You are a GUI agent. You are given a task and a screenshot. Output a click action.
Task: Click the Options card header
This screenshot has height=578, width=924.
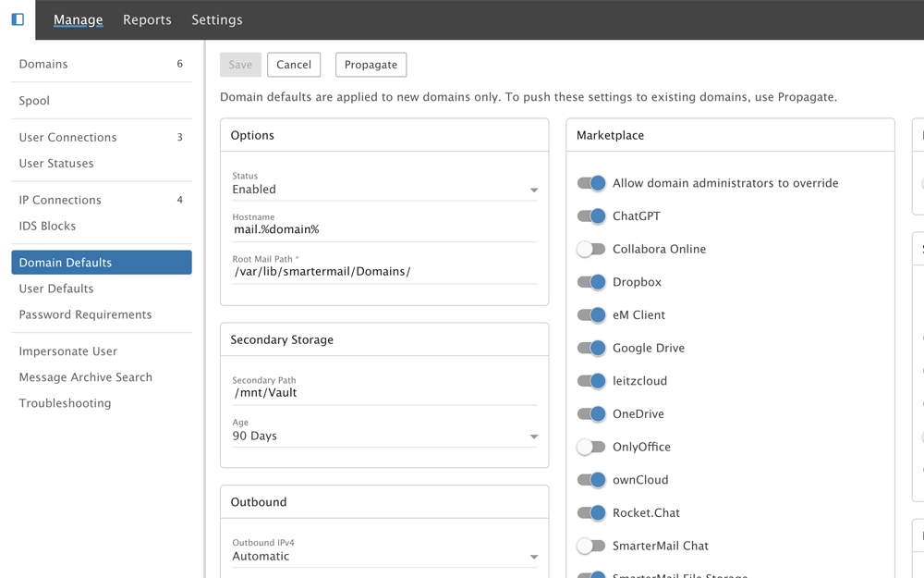[384, 135]
